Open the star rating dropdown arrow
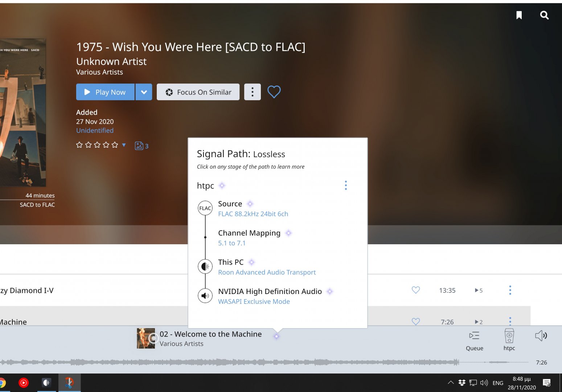562x392 pixels. (124, 145)
